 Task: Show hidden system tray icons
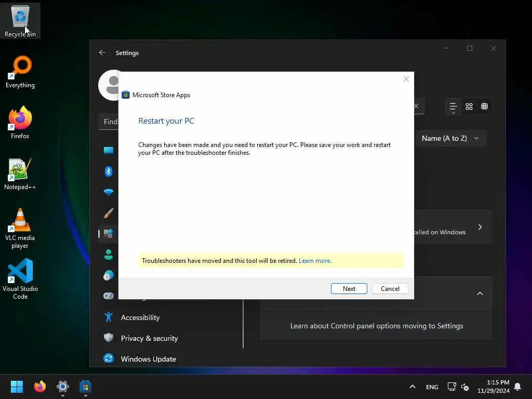(x=412, y=387)
